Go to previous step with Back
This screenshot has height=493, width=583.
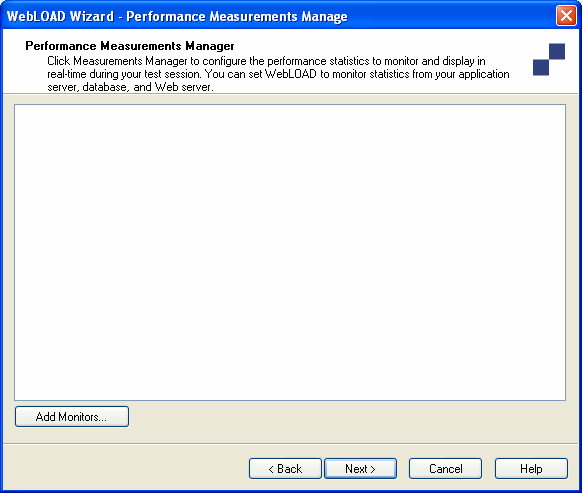tap(285, 468)
